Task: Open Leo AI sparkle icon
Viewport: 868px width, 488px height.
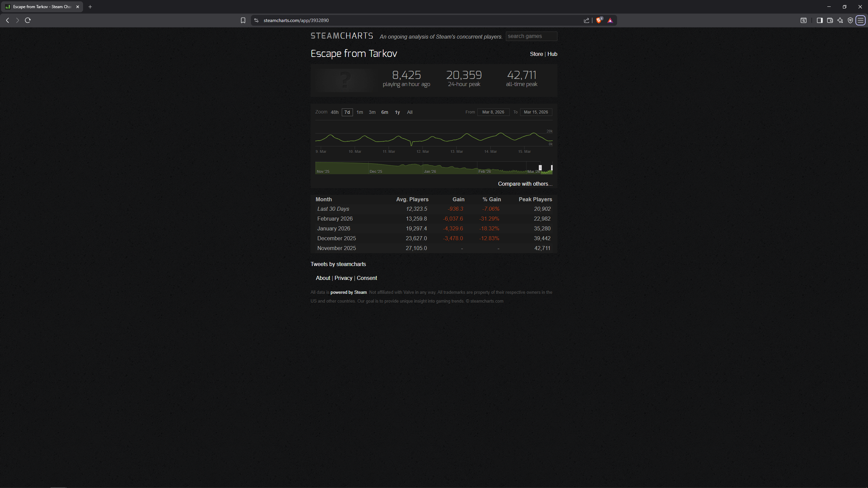Action: click(x=840, y=20)
